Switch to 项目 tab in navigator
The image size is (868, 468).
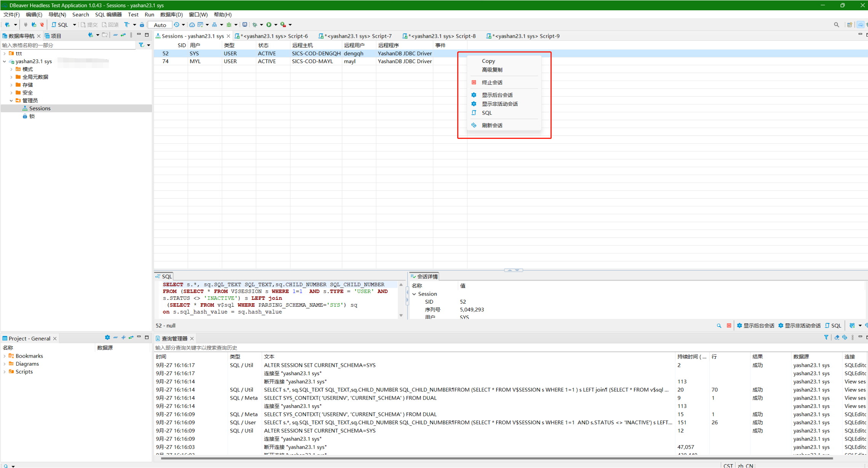pos(53,36)
